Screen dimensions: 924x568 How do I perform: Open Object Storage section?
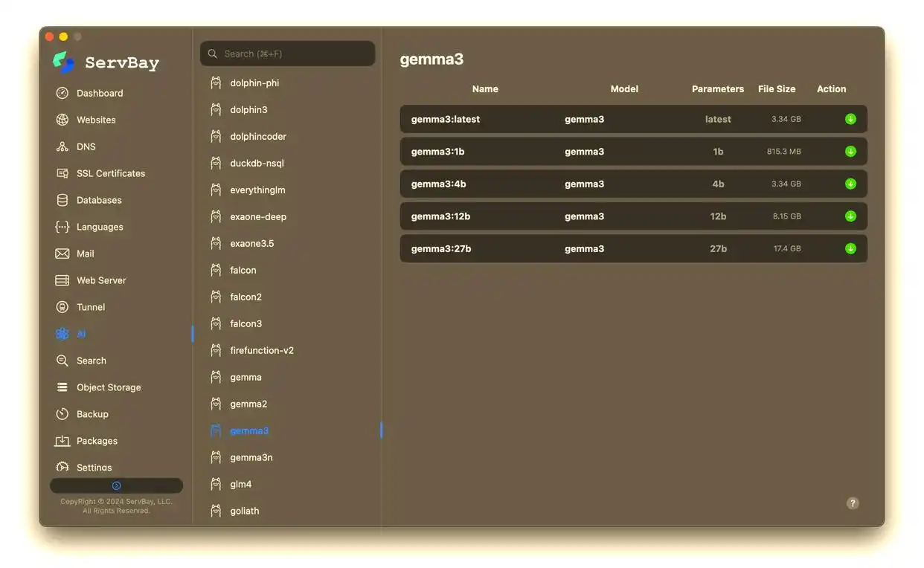(x=108, y=387)
